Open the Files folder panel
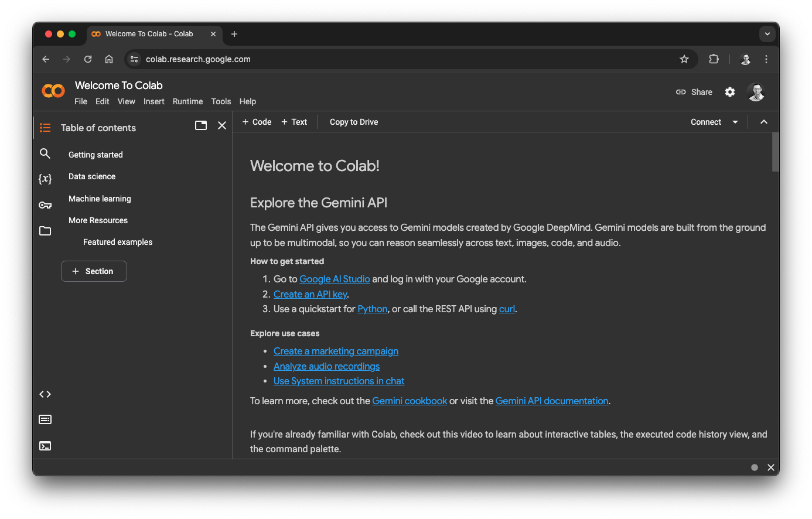 point(45,231)
